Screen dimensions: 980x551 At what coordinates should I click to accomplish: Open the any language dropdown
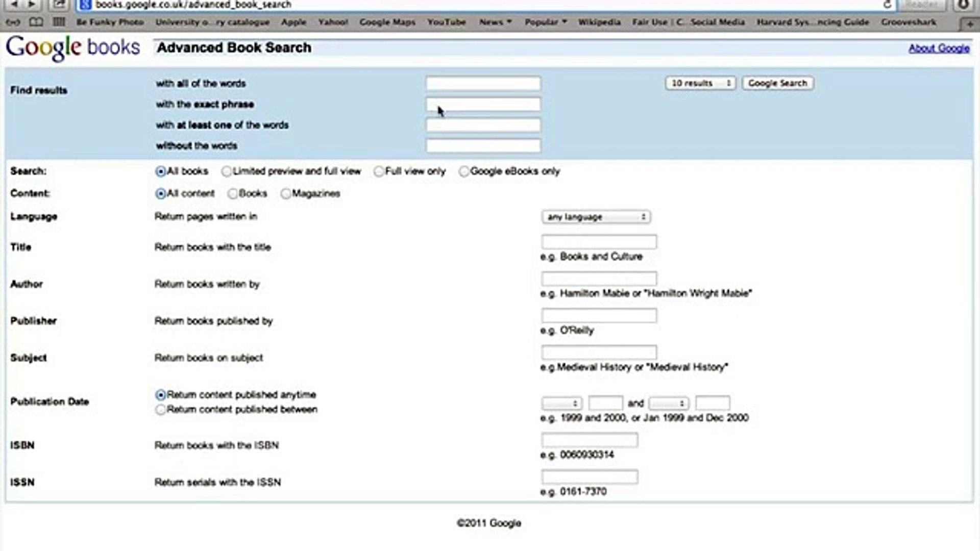pyautogui.click(x=596, y=217)
